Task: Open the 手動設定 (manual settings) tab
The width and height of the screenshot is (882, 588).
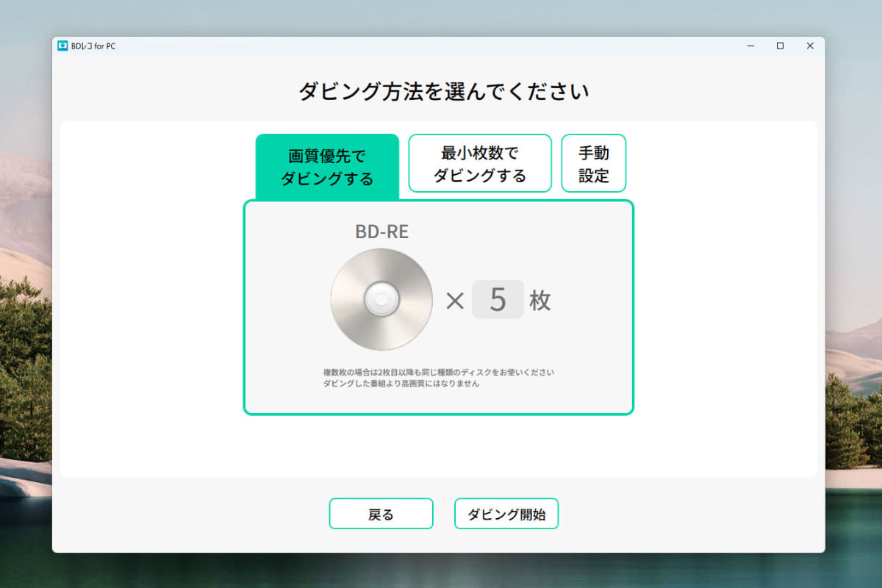Action: (593, 163)
